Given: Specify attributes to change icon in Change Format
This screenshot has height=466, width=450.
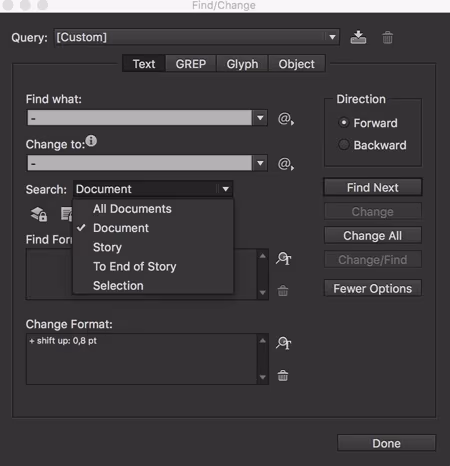Looking at the screenshot, I should point(283,343).
